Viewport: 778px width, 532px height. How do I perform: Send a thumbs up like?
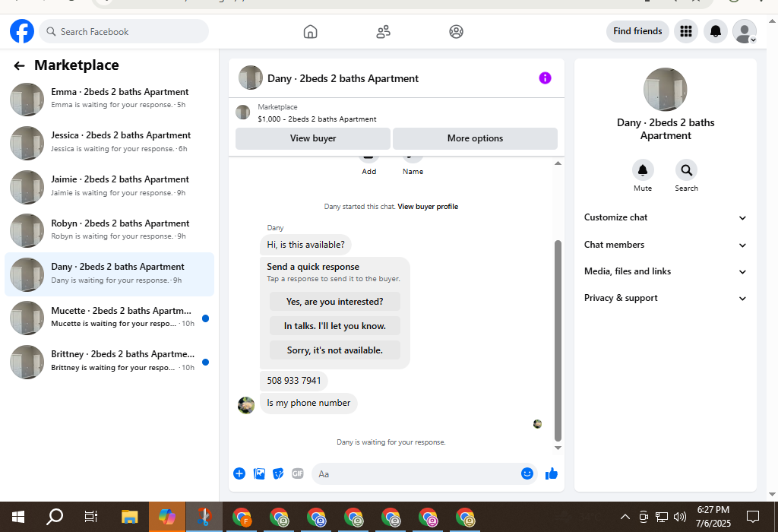point(552,473)
